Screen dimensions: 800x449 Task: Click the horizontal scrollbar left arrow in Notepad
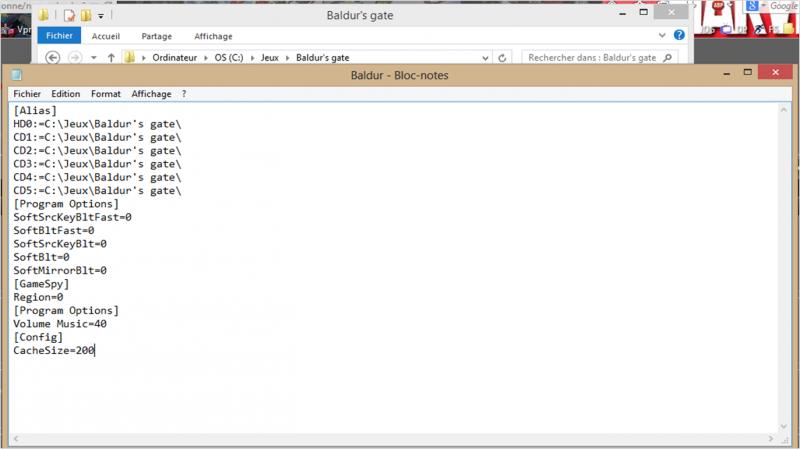tap(16, 439)
